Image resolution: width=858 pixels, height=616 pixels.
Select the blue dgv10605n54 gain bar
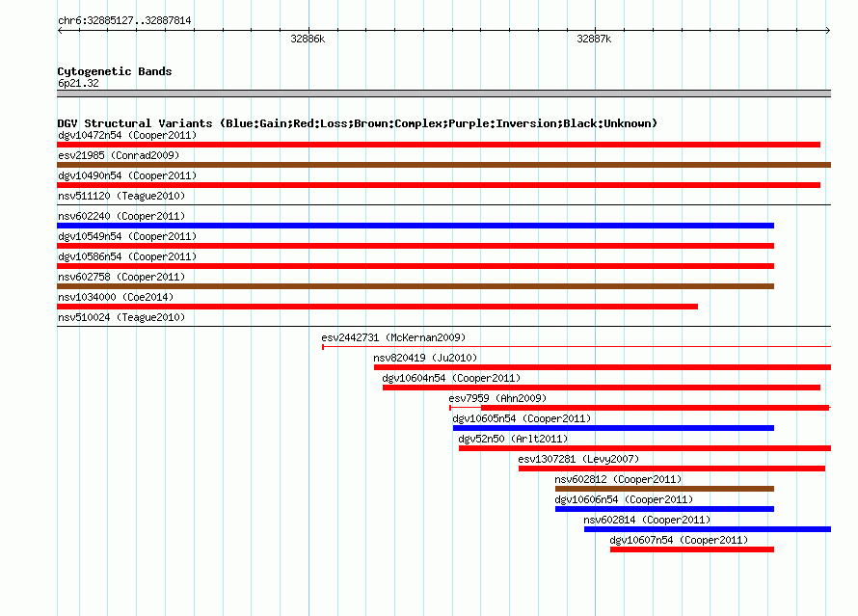point(613,428)
